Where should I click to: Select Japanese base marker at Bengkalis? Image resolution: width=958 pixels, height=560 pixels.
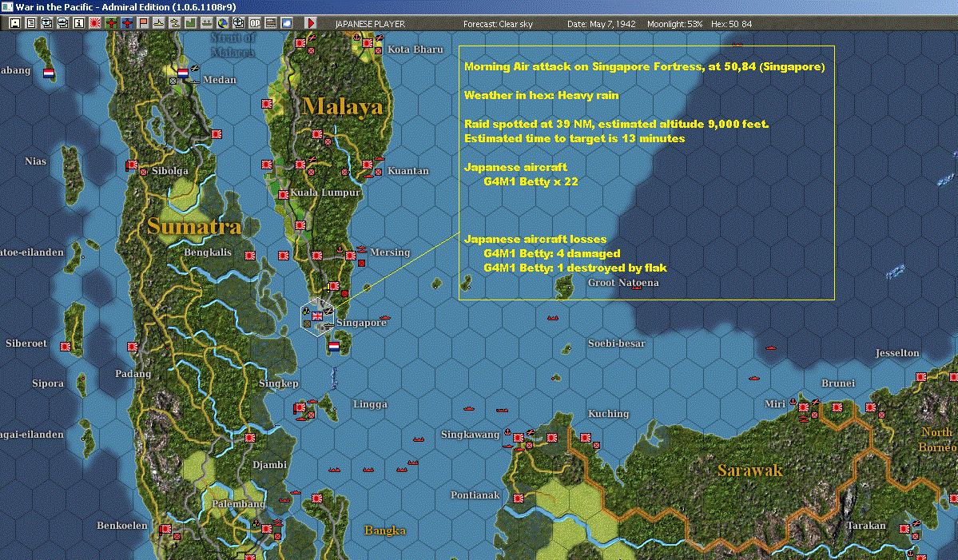[250, 256]
